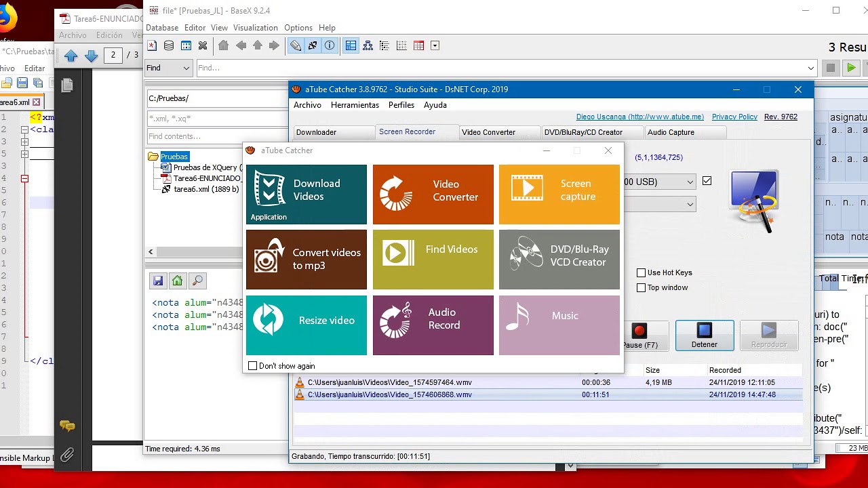Open the Music tile
Image resolution: width=868 pixels, height=488 pixels.
pos(559,325)
